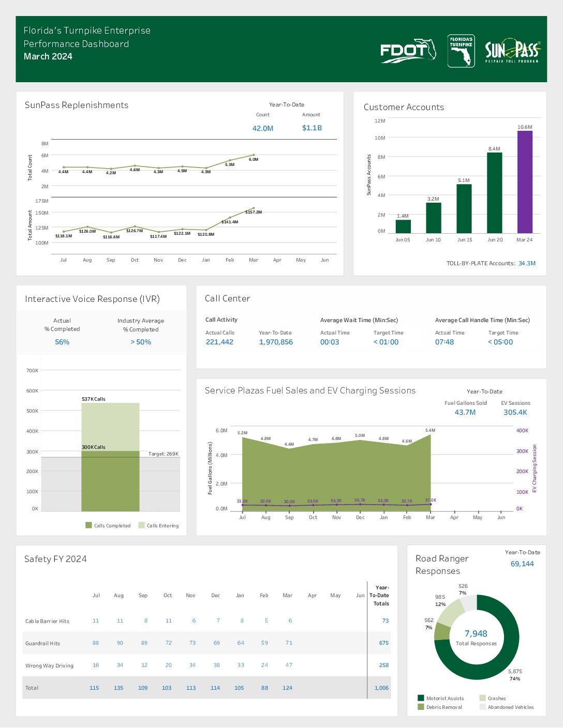
Task: Click the Year-To-Date Totals column header
Action: coord(380,595)
